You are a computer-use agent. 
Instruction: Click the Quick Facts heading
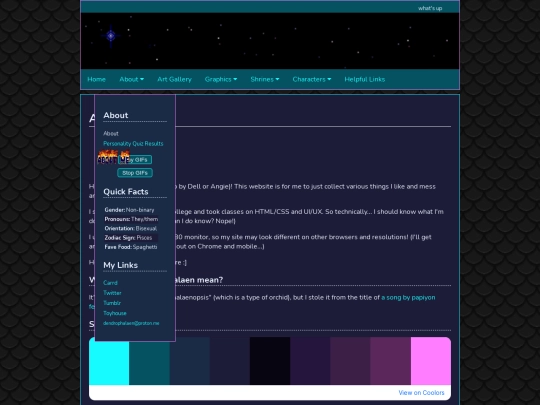coord(126,192)
